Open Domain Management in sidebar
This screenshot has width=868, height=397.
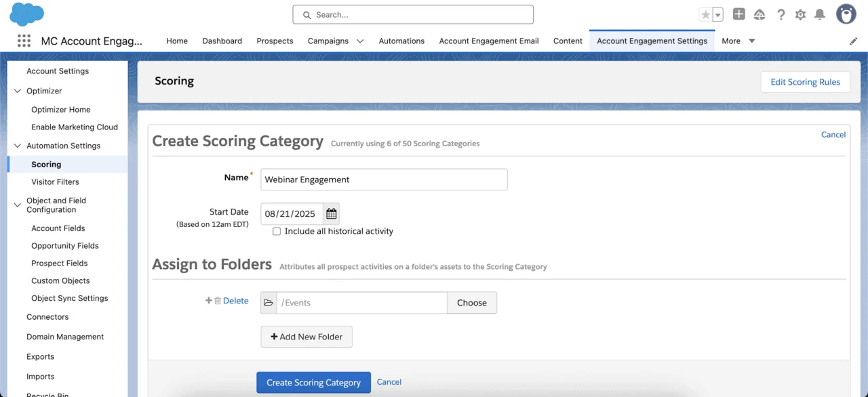point(65,337)
